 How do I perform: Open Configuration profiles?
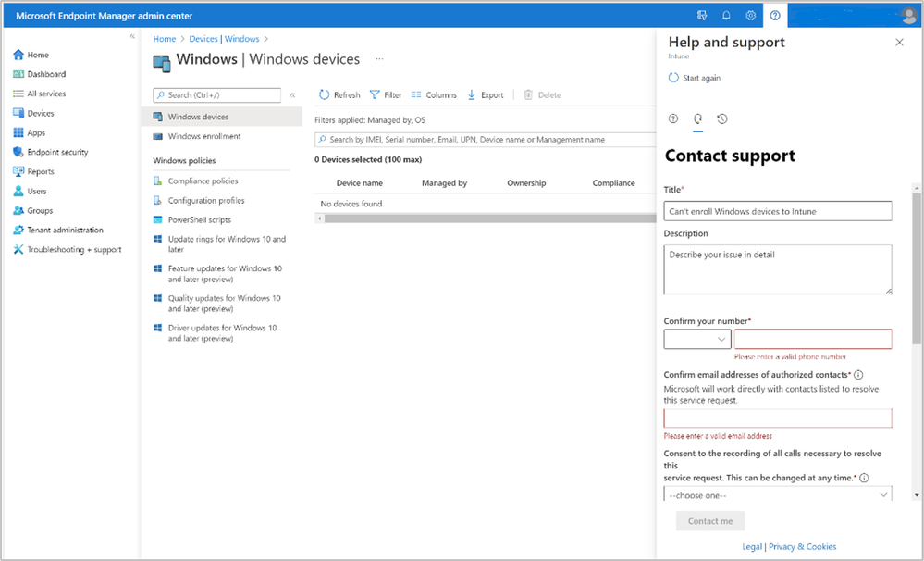(205, 201)
